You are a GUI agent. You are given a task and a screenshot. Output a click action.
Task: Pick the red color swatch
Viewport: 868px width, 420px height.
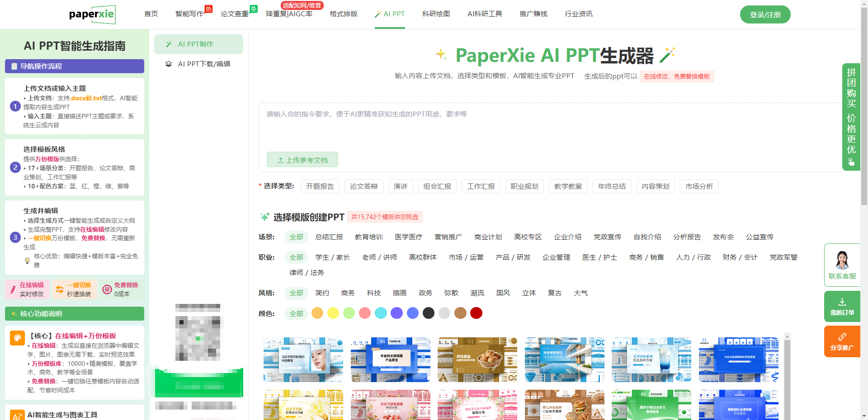[x=476, y=313]
